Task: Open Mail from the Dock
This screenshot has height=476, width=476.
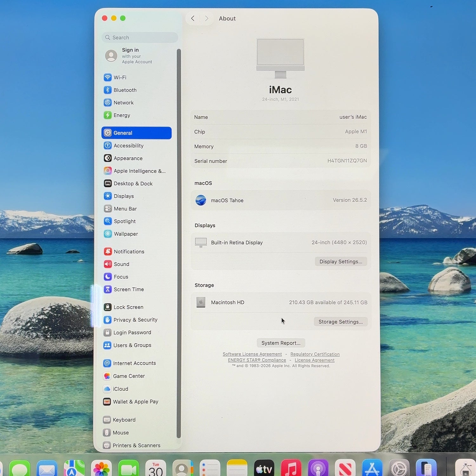Action: [47, 468]
